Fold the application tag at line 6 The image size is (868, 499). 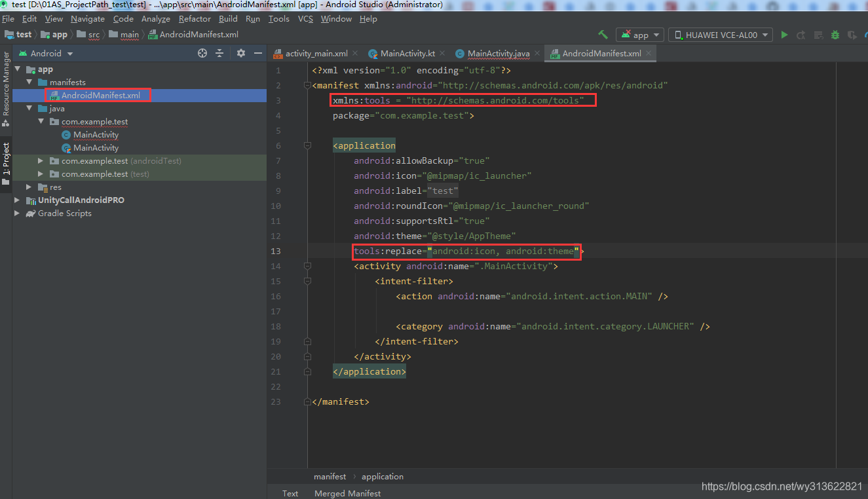click(x=307, y=145)
